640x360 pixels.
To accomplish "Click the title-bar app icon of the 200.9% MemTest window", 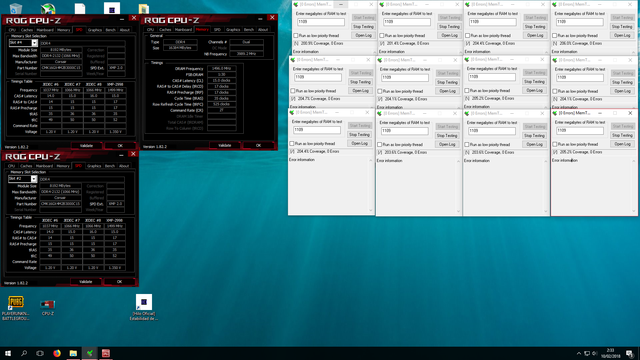I will (296, 4).
